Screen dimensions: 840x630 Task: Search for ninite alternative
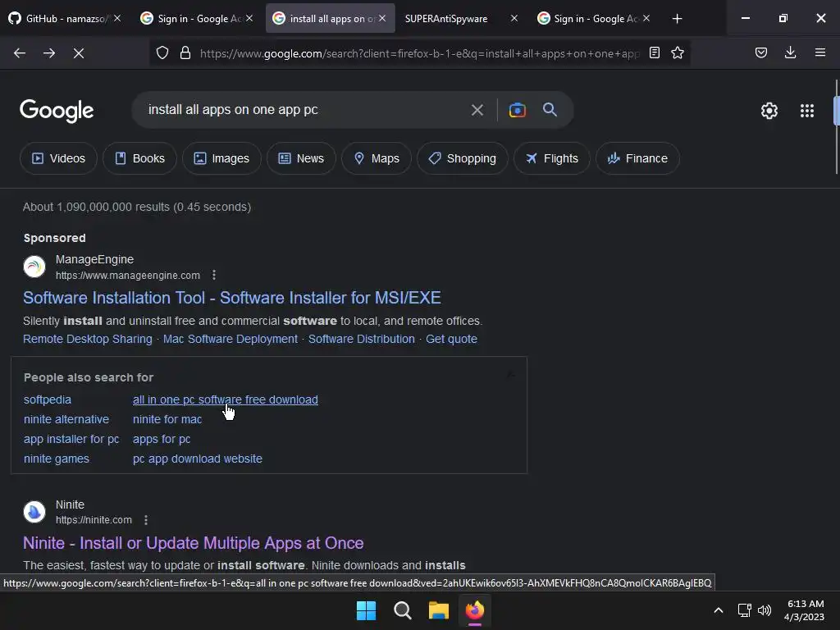point(66,419)
